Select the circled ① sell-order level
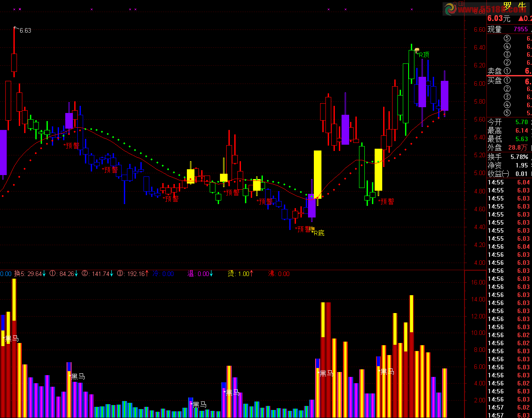Image resolution: width=532 pixels, height=418 pixels. coord(507,71)
